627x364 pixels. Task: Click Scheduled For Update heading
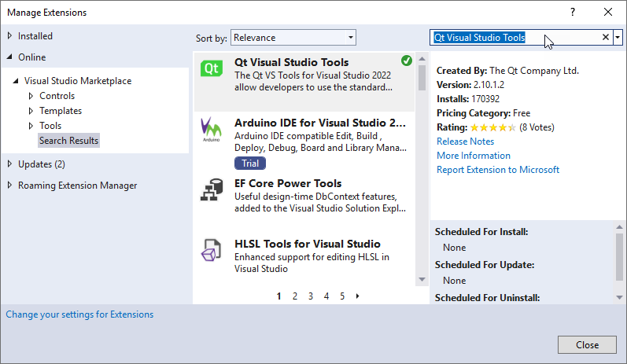(x=485, y=265)
